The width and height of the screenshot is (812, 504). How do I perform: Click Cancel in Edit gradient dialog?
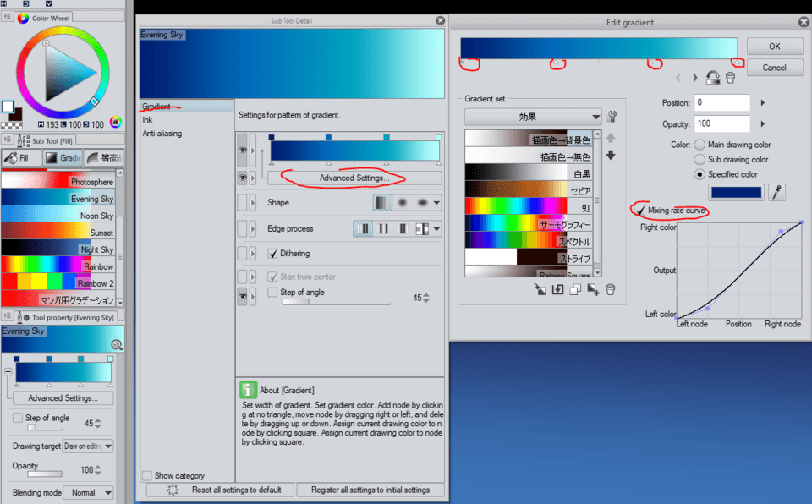(775, 68)
